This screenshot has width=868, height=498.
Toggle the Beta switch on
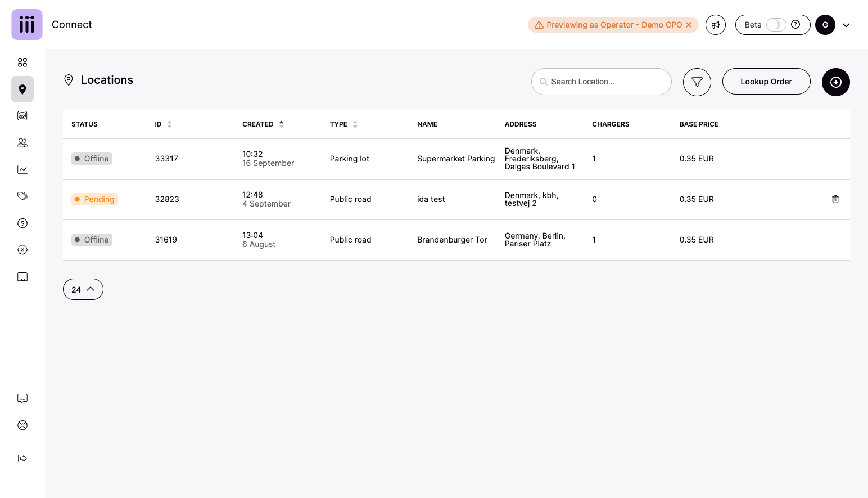pyautogui.click(x=776, y=25)
